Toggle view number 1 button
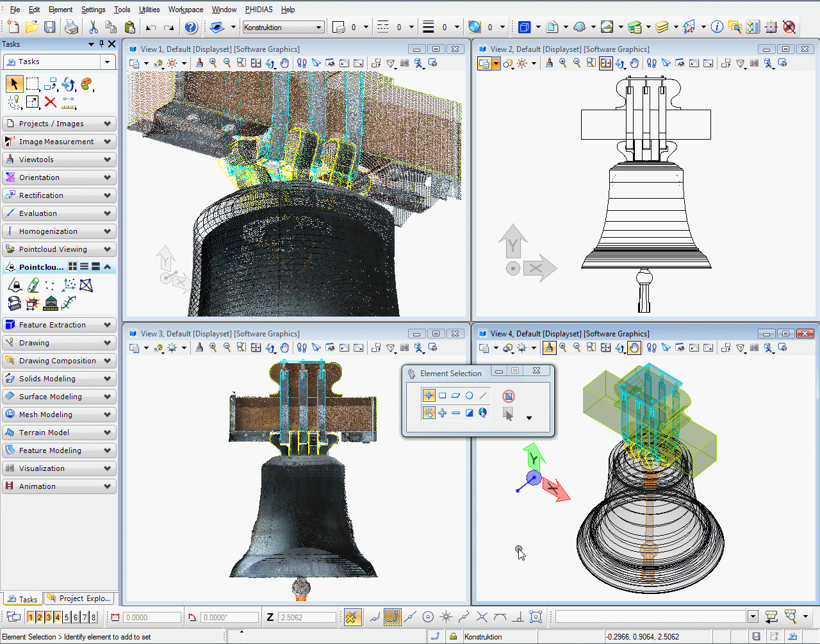This screenshot has width=820, height=644. click(x=31, y=617)
